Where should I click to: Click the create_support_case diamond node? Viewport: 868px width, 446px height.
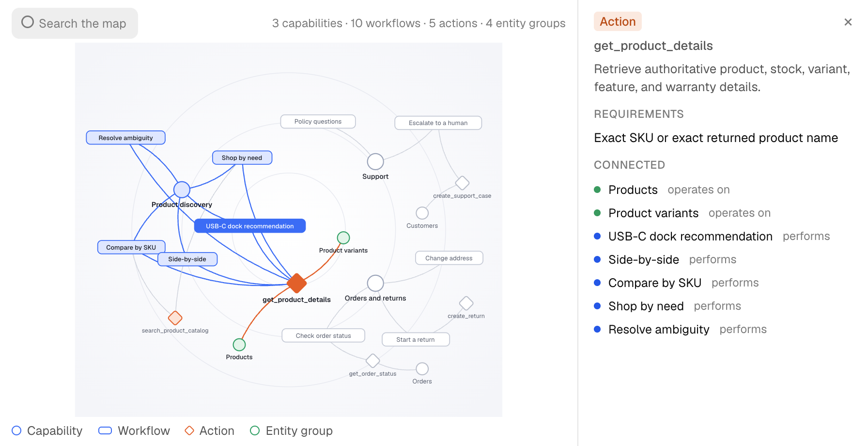tap(462, 183)
